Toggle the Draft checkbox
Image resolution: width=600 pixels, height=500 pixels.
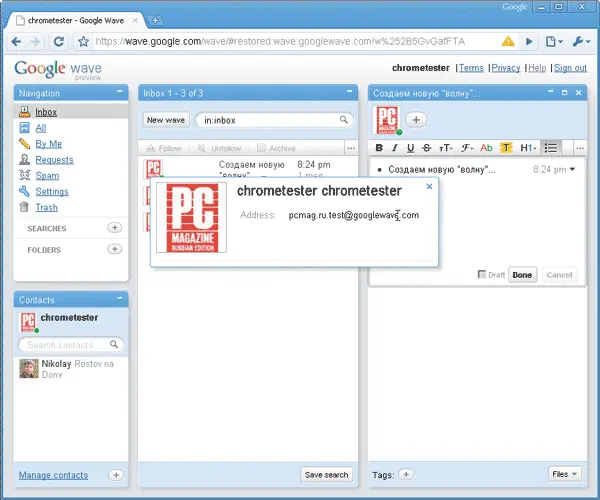(482, 274)
